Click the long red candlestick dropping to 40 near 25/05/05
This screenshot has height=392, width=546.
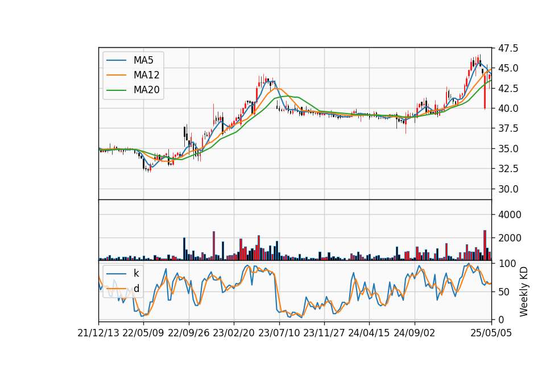(x=485, y=91)
